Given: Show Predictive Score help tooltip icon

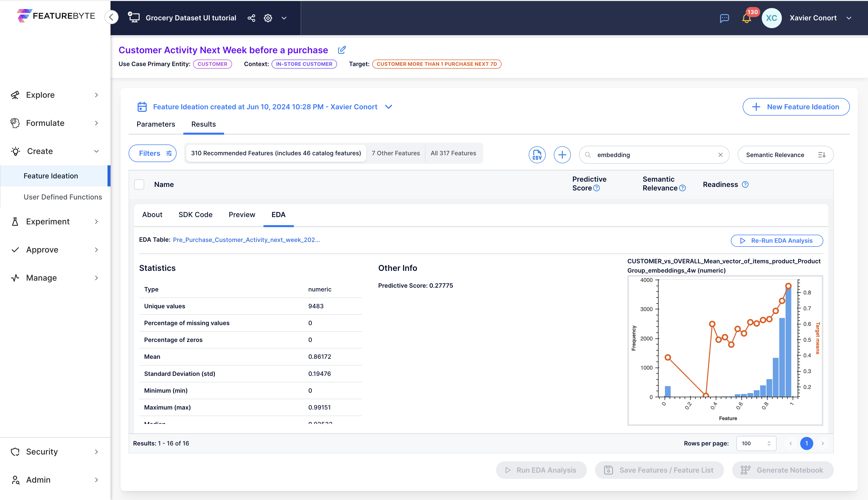Looking at the screenshot, I should 596,188.
